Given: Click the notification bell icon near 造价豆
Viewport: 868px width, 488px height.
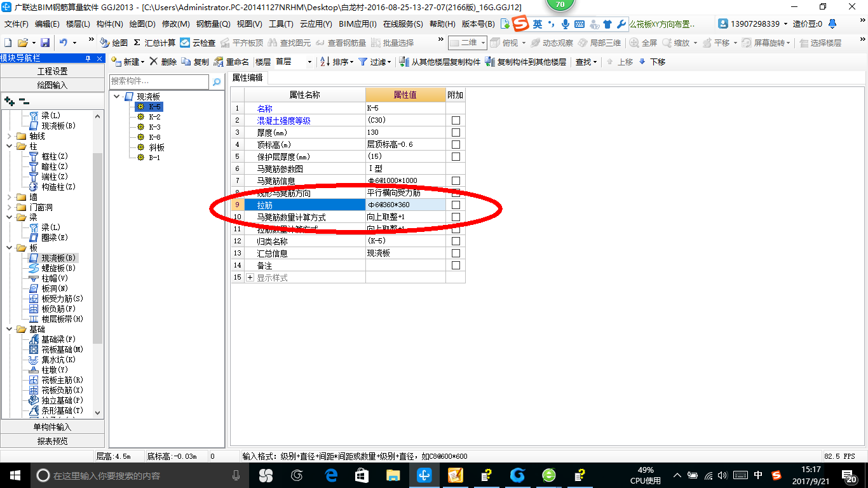Looking at the screenshot, I should [832, 24].
